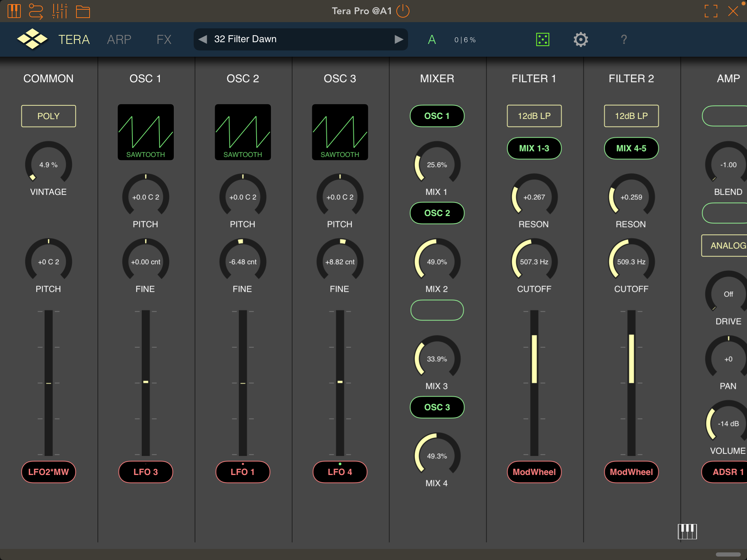This screenshot has height=560, width=747.
Task: Select the OSC 1 sawtooth waveform display
Action: pos(146,132)
